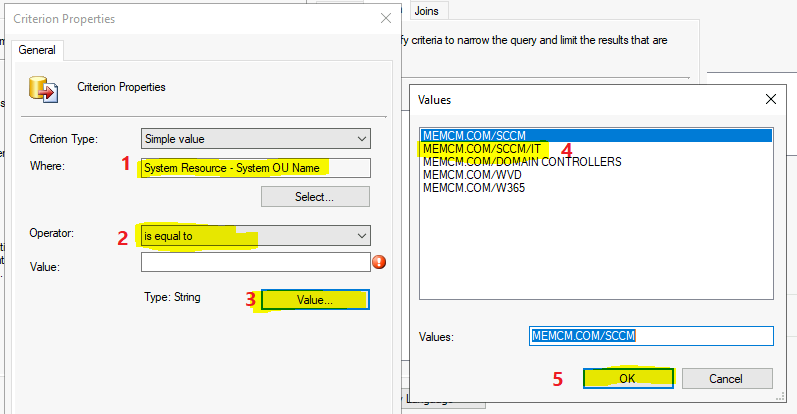The image size is (797, 414).
Task: Pick the MEMCM.COM/W365 value
Action: click(x=596, y=188)
